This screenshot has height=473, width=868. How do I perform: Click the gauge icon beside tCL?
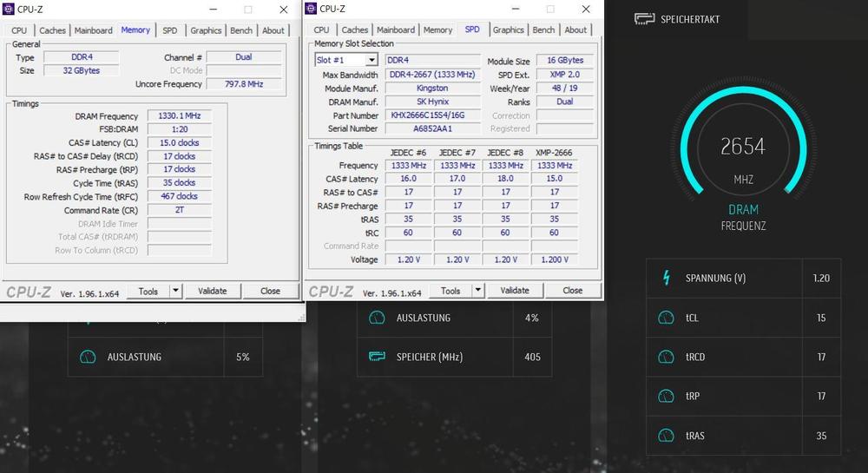pyautogui.click(x=667, y=318)
